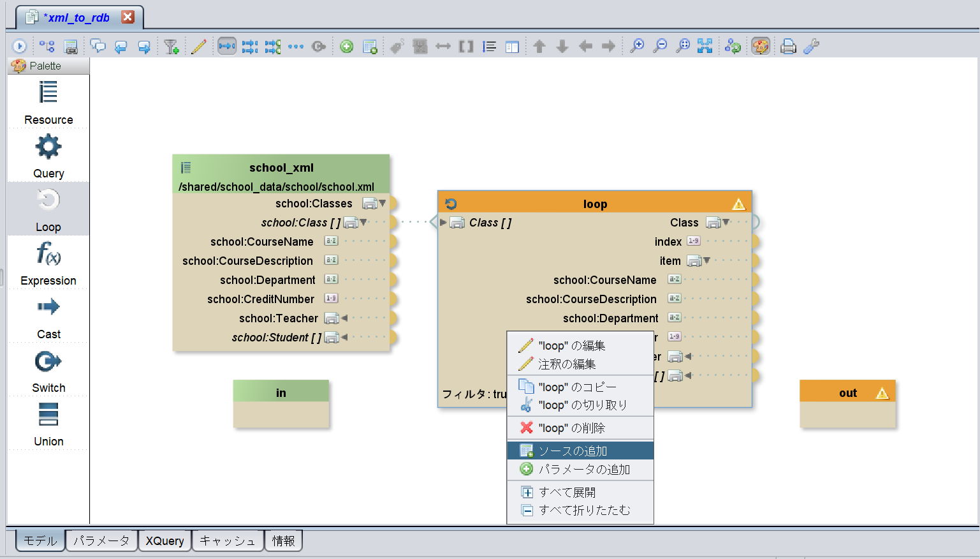Click the run/play icon in the toolbar
The height and width of the screenshot is (559, 980).
click(x=19, y=46)
